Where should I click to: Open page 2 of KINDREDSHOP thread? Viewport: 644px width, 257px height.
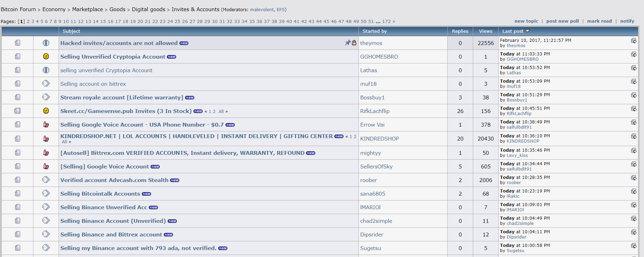355,137
